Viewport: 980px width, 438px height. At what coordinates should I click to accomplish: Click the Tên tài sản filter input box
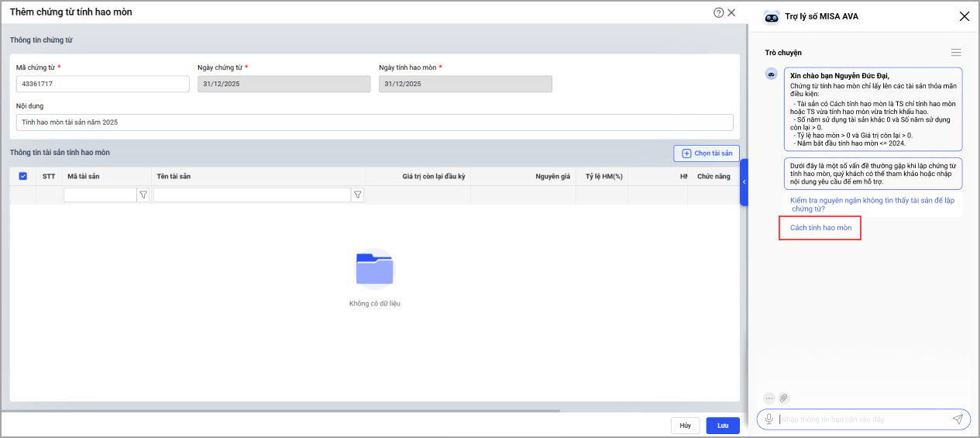(x=253, y=195)
